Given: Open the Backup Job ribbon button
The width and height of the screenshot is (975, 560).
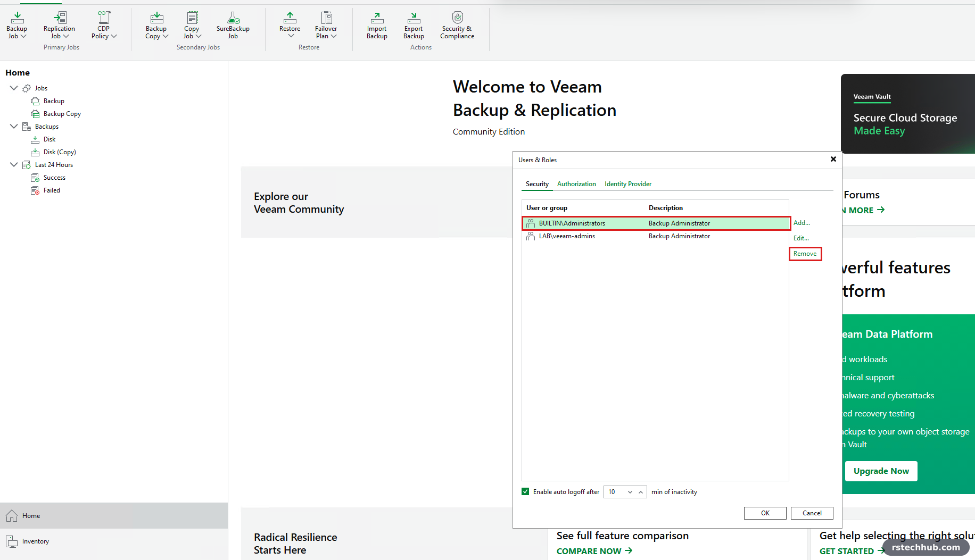Looking at the screenshot, I should (16, 26).
